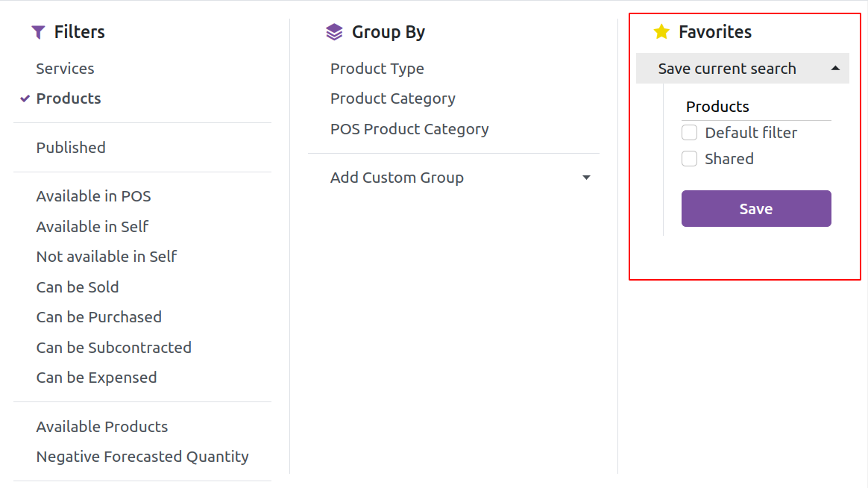
Task: Toggle the Available Products filter
Action: 102,427
